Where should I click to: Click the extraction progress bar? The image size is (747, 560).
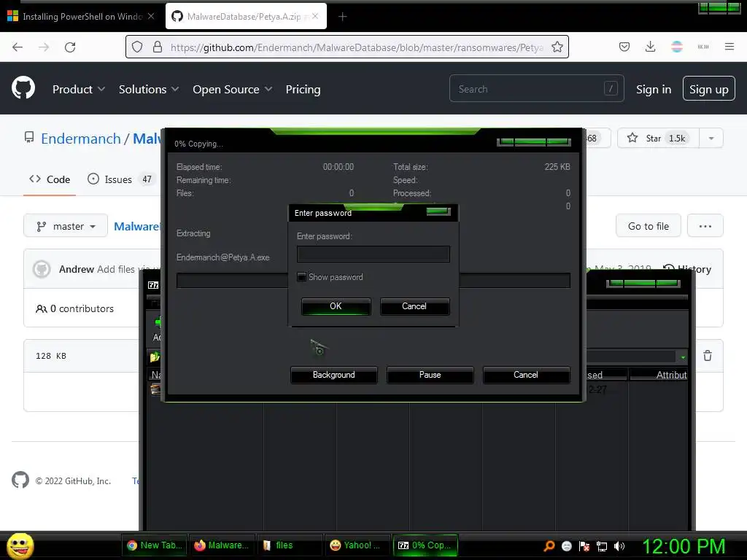point(373,281)
